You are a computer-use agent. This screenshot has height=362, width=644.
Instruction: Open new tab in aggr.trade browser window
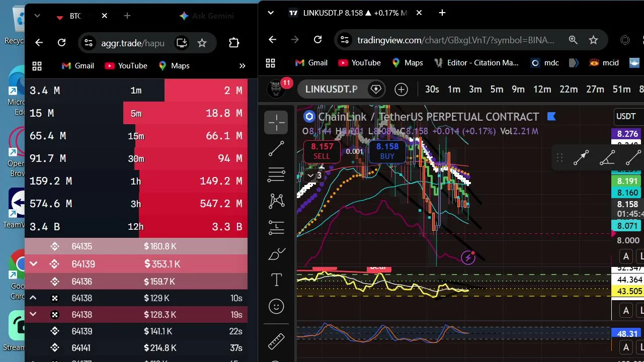(127, 16)
